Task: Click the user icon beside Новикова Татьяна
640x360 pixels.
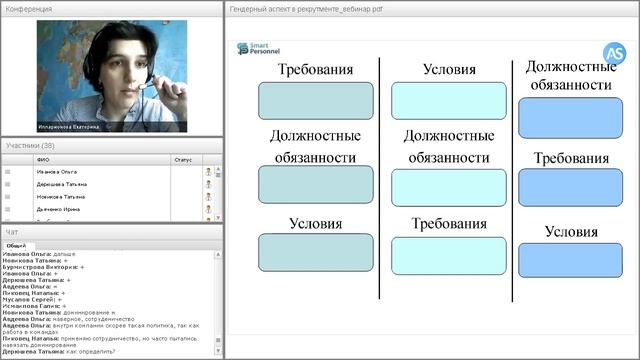Action: click(x=209, y=197)
